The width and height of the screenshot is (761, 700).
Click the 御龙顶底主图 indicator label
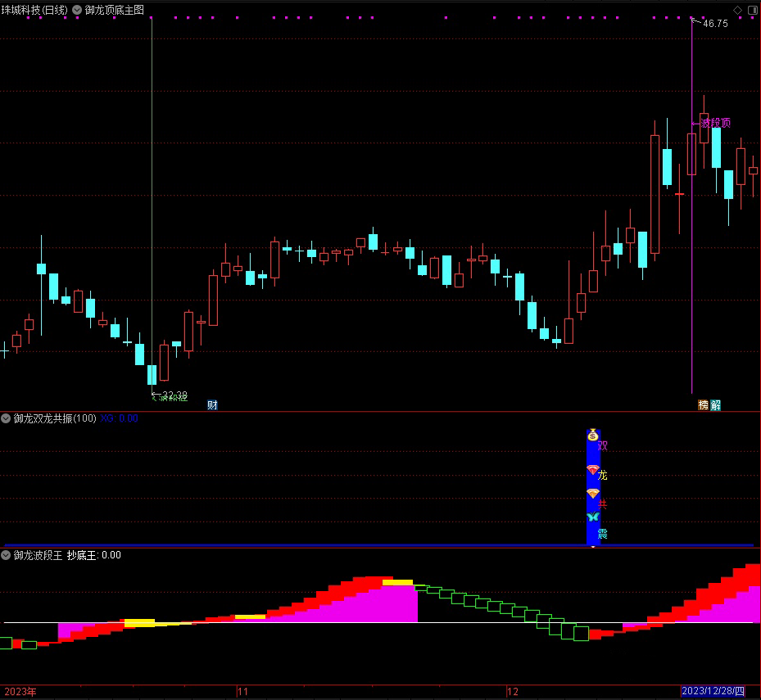tap(115, 10)
